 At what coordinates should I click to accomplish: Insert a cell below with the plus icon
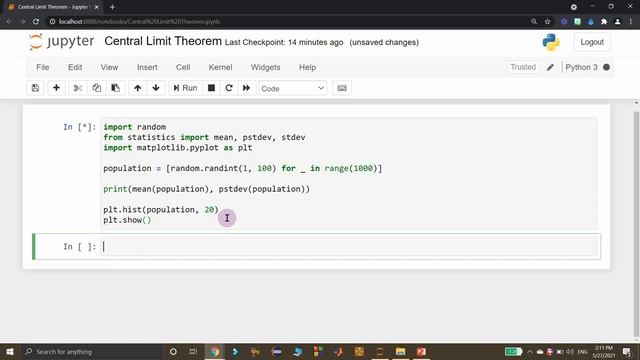[x=56, y=88]
